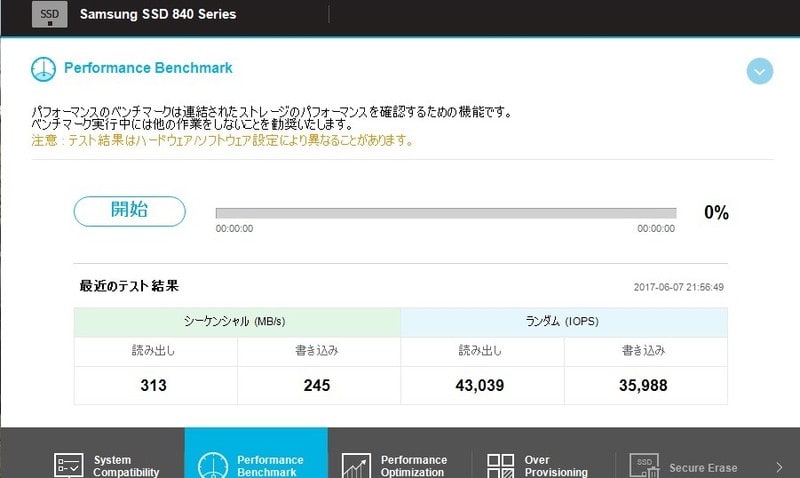The width and height of the screenshot is (800, 478).
Task: Start benchmark with 開始 button
Action: point(130,211)
